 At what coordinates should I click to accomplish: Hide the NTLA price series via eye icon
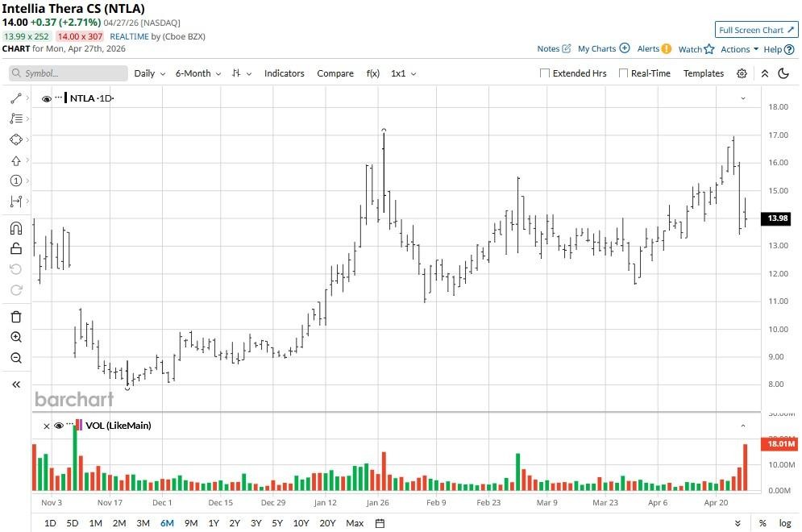[x=47, y=98]
